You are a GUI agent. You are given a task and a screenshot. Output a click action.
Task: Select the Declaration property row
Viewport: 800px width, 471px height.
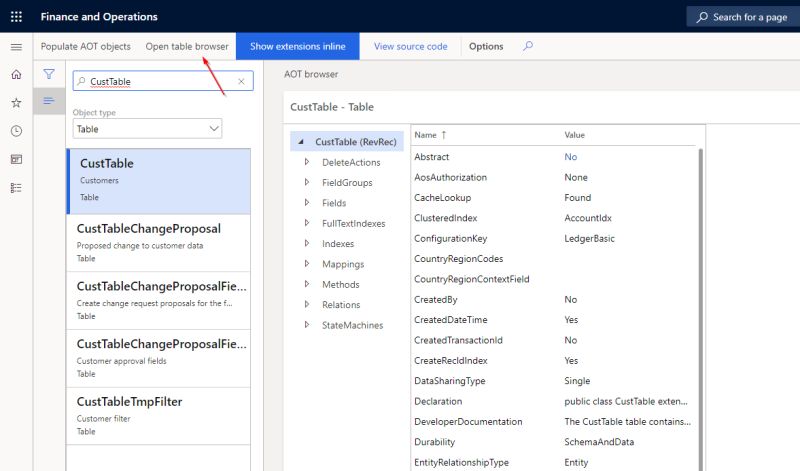554,401
